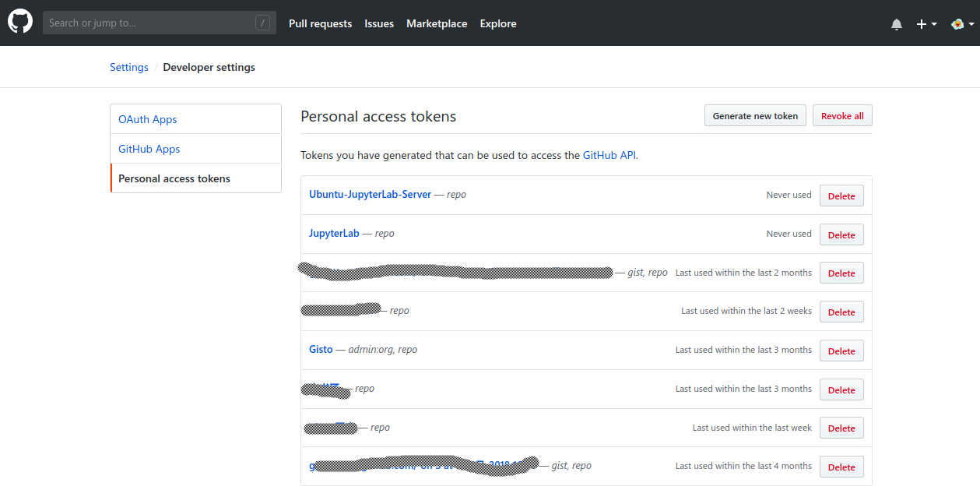
Task: Delete the Ubuntu-JupyterLab-Server token
Action: pos(841,196)
